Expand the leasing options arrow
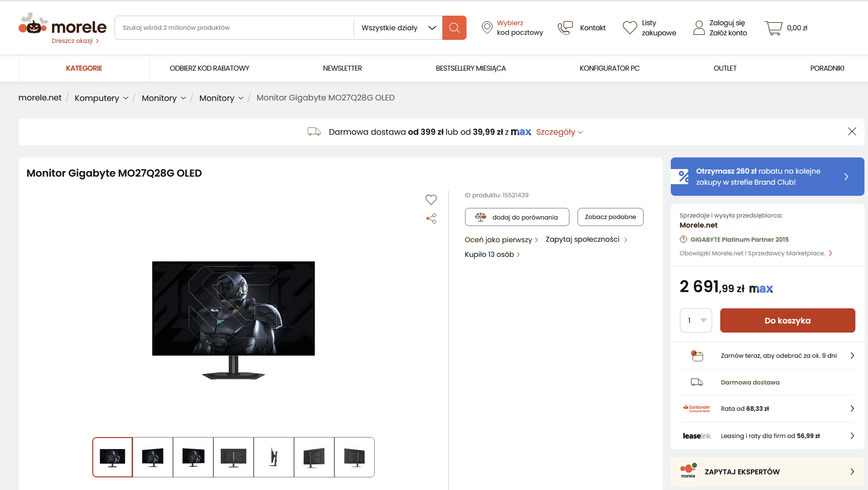 [852, 436]
